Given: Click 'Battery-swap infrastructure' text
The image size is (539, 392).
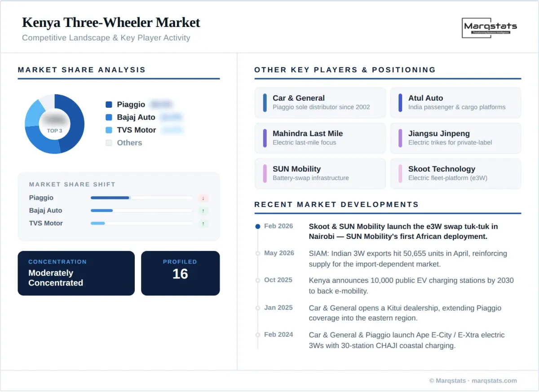Looking at the screenshot, I should coord(311,178).
